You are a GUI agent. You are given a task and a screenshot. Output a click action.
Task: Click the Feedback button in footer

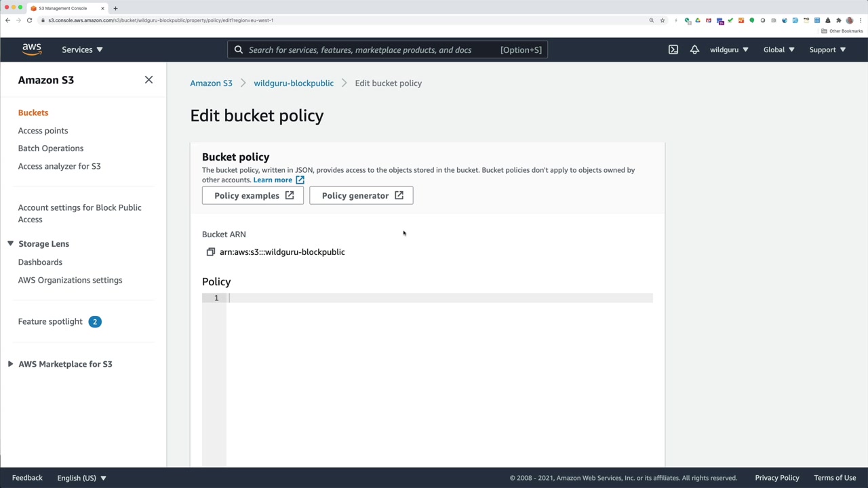(27, 478)
